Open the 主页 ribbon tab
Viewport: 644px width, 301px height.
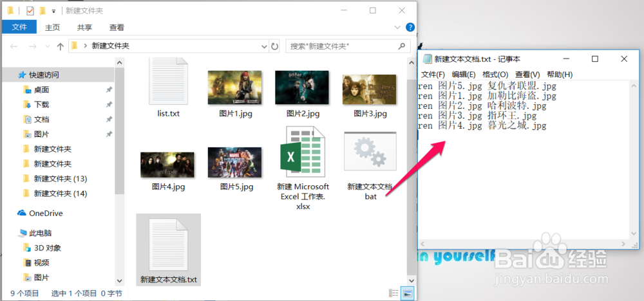coord(53,28)
